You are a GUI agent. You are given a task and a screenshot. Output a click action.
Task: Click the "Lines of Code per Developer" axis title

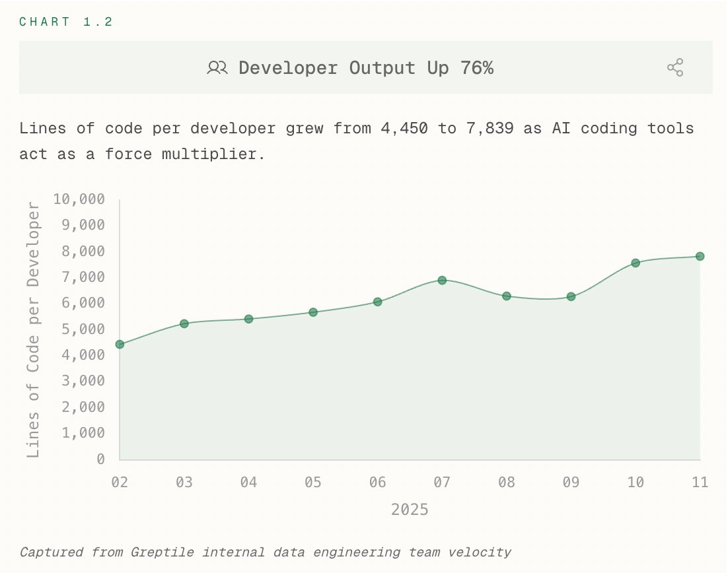coord(33,329)
